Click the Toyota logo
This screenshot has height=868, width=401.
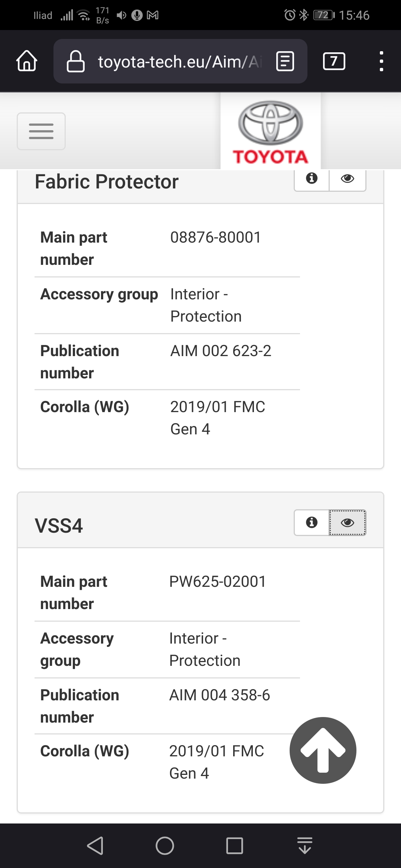pos(271,132)
